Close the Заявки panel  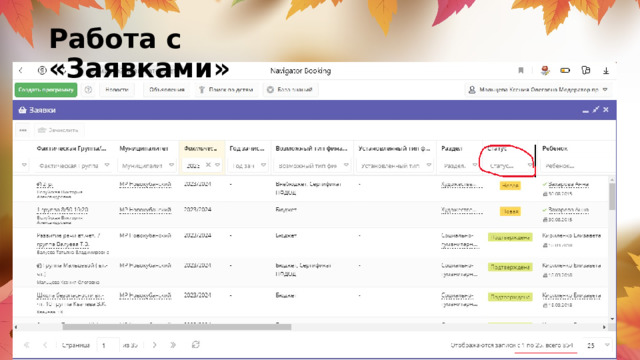[606, 109]
